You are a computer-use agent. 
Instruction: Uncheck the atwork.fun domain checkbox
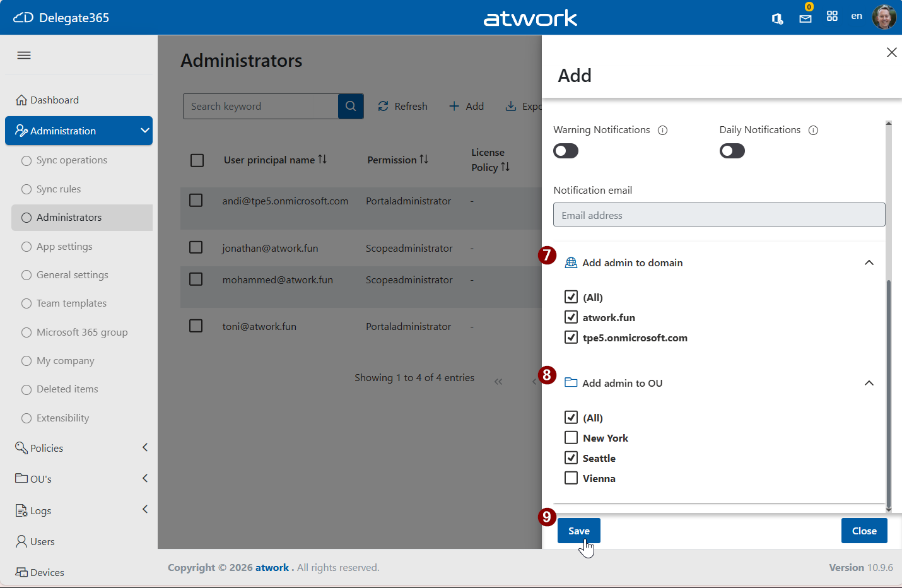tap(571, 317)
